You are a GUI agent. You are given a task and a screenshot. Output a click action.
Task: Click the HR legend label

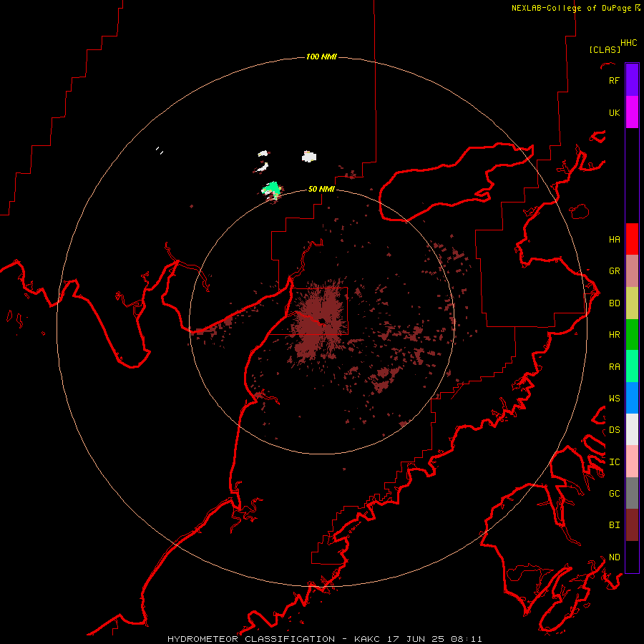[x=614, y=334]
